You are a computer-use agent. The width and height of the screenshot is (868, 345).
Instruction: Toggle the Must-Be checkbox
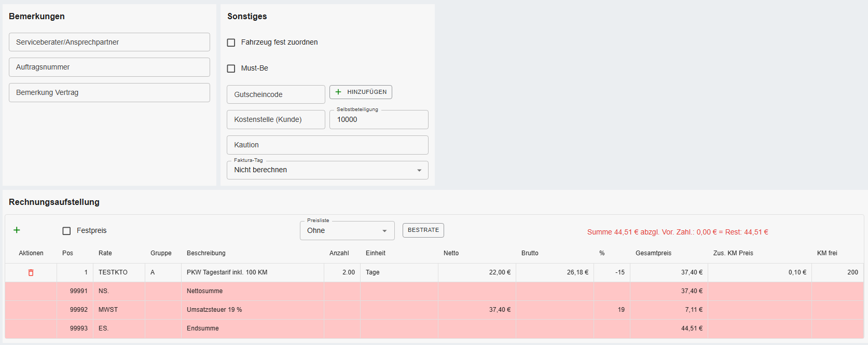231,68
